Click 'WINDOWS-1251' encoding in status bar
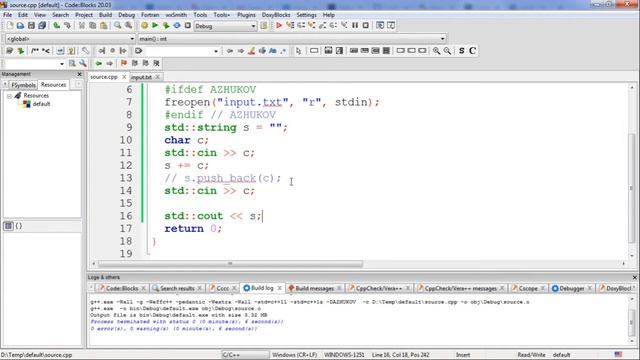 coord(344,355)
